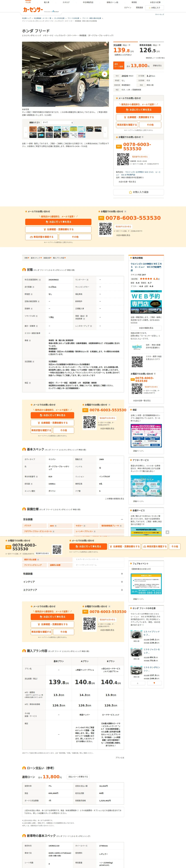Open the お役立ち記事 tab in top navigation

[x=155, y=2]
